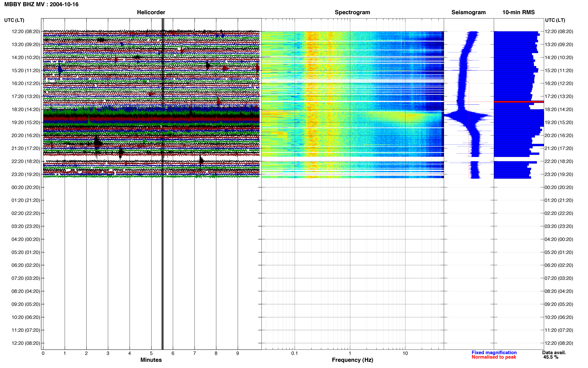Click left time label '17:20 (13:20)'
Image resolution: width=588 pixels, height=368 pixels.
(x=26, y=96)
